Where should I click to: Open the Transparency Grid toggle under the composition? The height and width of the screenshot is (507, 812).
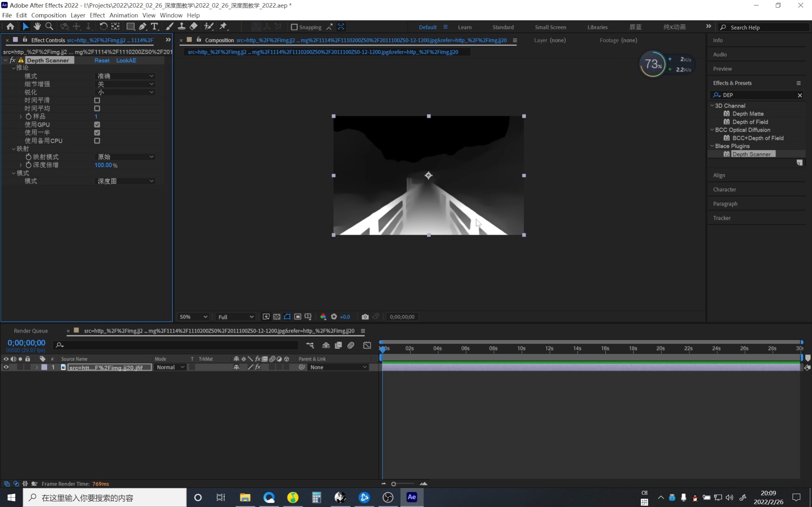pos(277,317)
